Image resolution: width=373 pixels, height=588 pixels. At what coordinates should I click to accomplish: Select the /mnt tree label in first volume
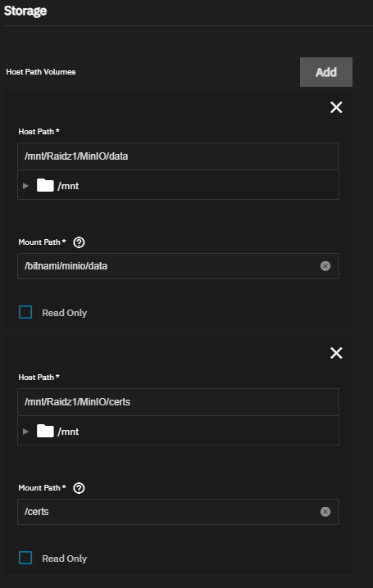[68, 186]
